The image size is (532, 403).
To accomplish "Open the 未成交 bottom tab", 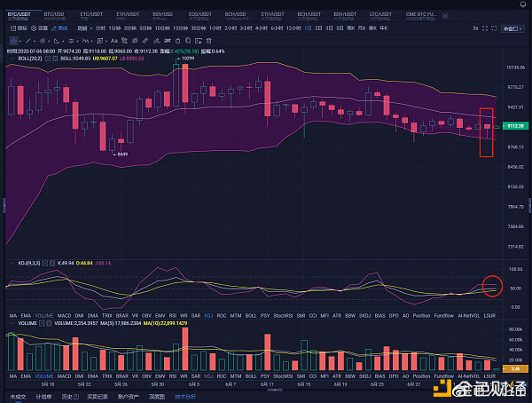I will pos(18,397).
